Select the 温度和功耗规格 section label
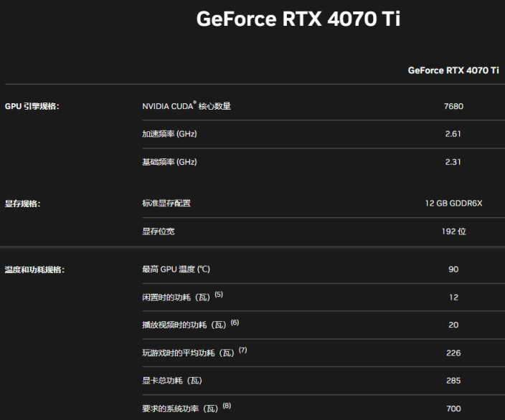This screenshot has width=505, height=420. (34, 270)
